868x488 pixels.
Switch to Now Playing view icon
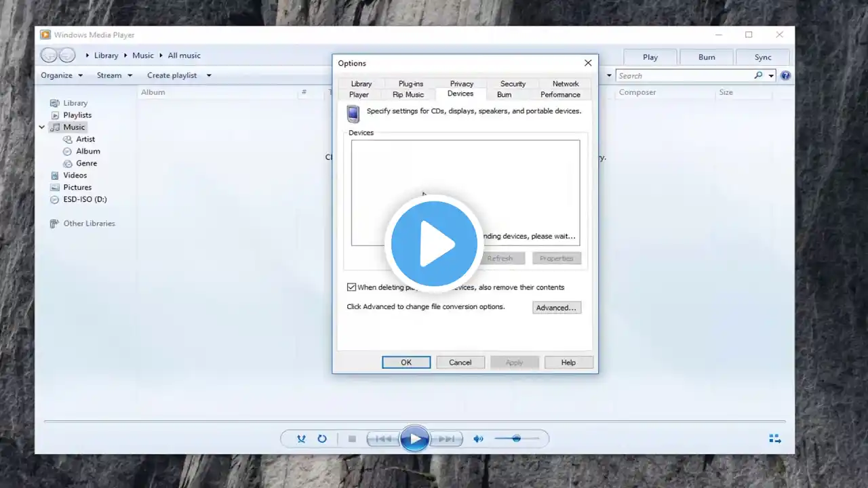coord(774,439)
